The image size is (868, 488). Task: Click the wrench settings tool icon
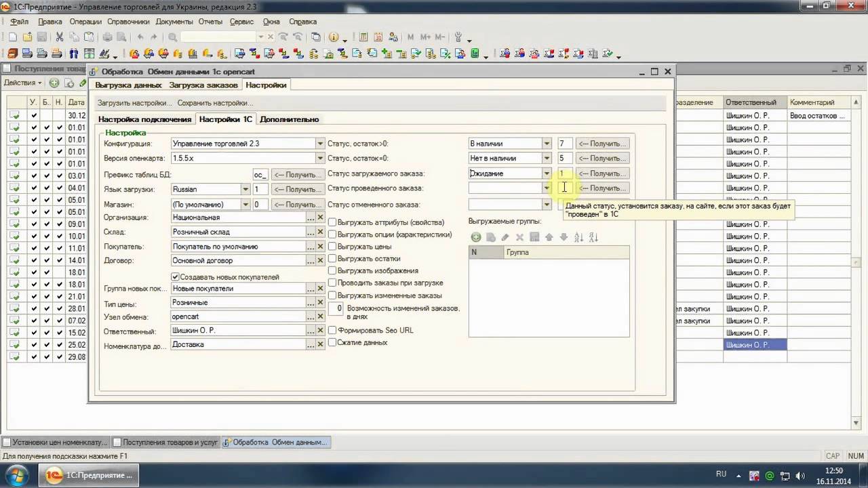click(458, 37)
